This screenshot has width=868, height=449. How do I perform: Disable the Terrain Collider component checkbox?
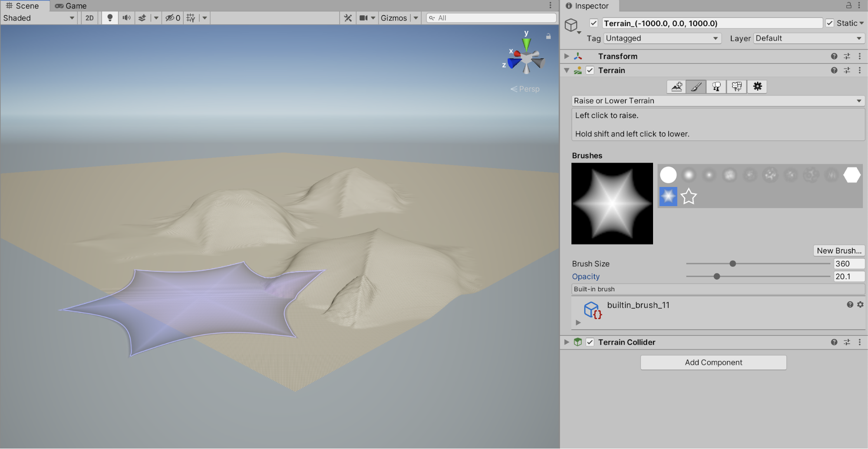(590, 342)
